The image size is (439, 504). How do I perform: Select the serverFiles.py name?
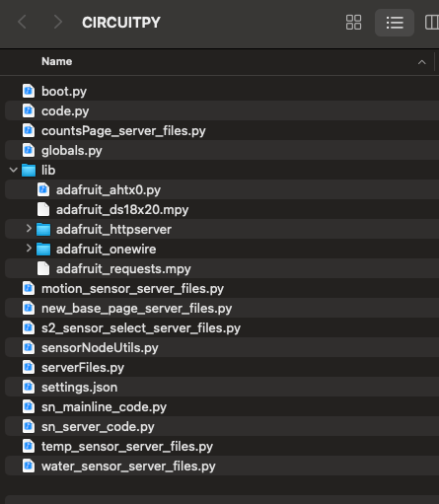click(x=83, y=368)
